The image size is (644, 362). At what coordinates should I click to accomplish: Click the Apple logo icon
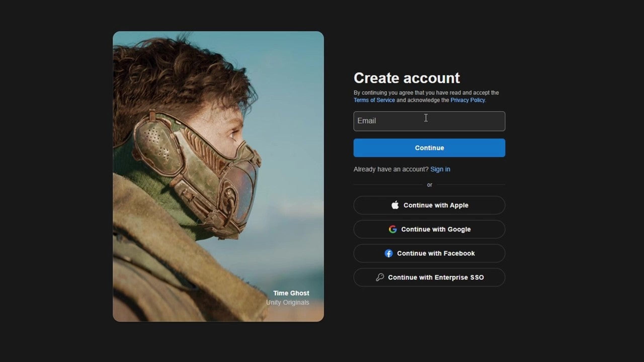click(x=395, y=205)
